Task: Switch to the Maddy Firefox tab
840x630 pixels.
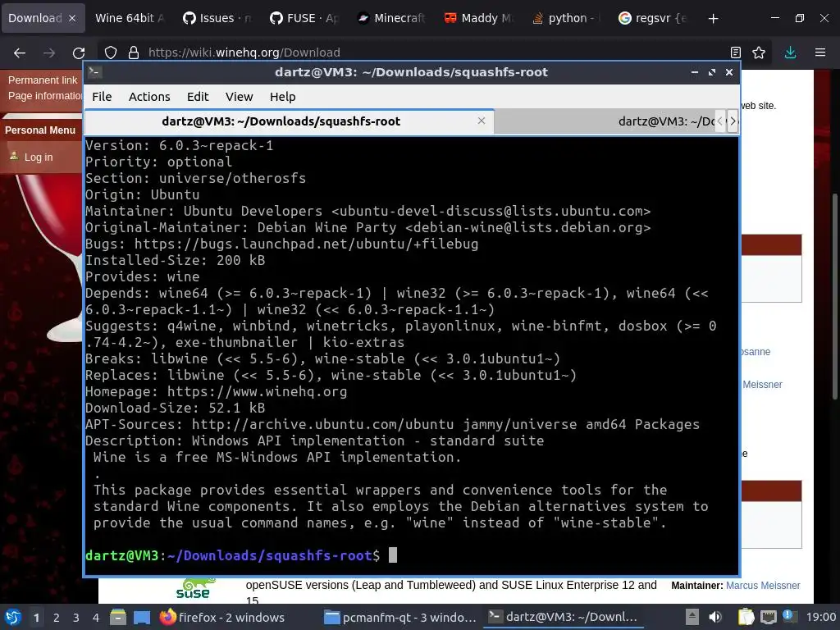Action: (479, 18)
